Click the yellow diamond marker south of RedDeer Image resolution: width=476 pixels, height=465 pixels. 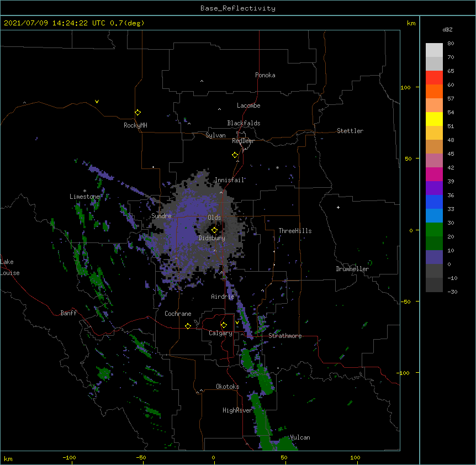point(235,155)
